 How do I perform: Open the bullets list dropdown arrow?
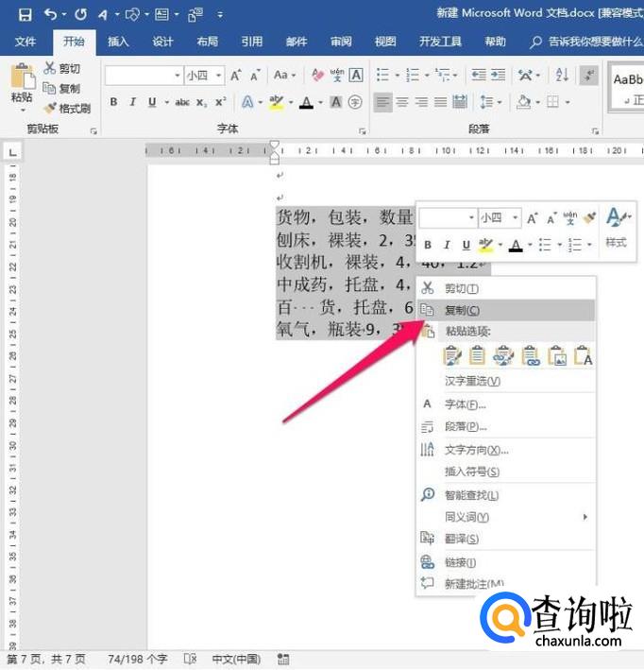398,76
